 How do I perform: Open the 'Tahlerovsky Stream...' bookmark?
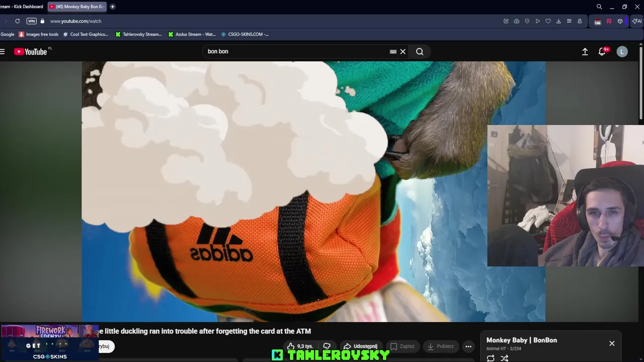click(x=139, y=34)
